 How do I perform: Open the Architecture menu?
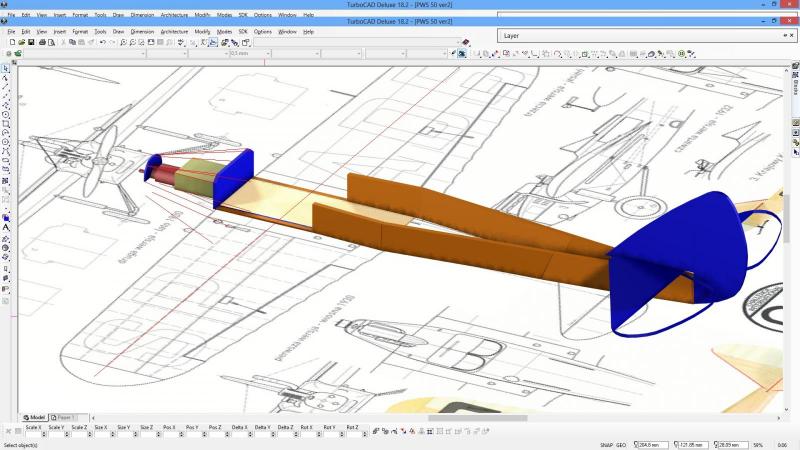pos(174,31)
